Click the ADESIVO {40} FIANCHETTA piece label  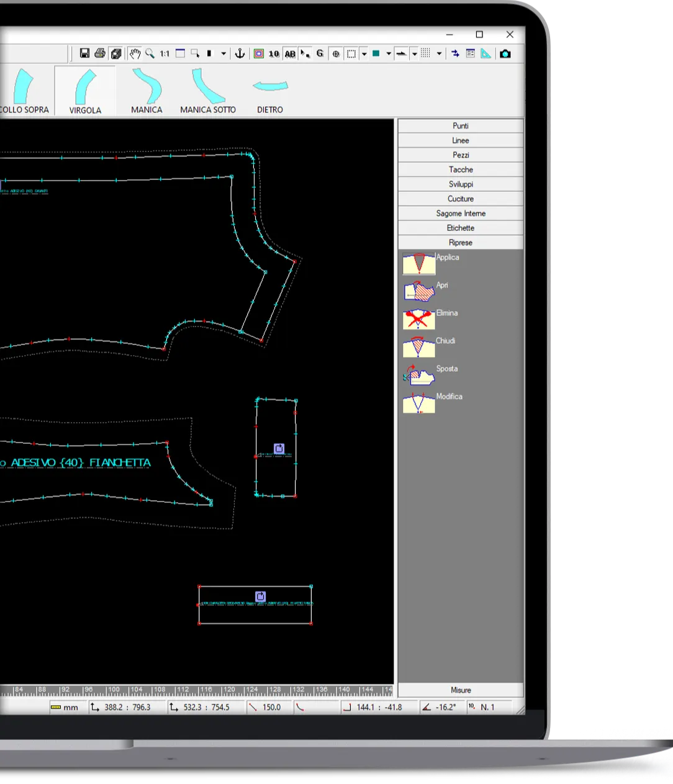click(x=81, y=462)
